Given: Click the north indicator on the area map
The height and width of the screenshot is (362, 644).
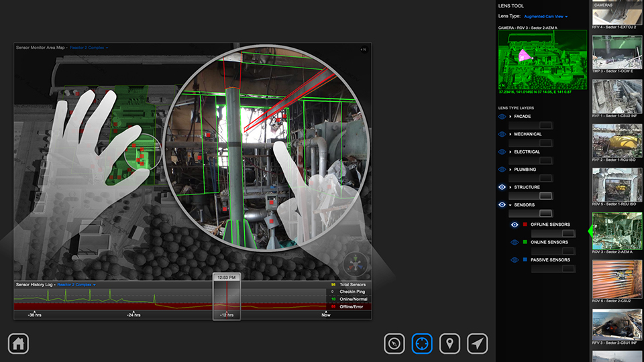Looking at the screenshot, I should click(x=364, y=50).
